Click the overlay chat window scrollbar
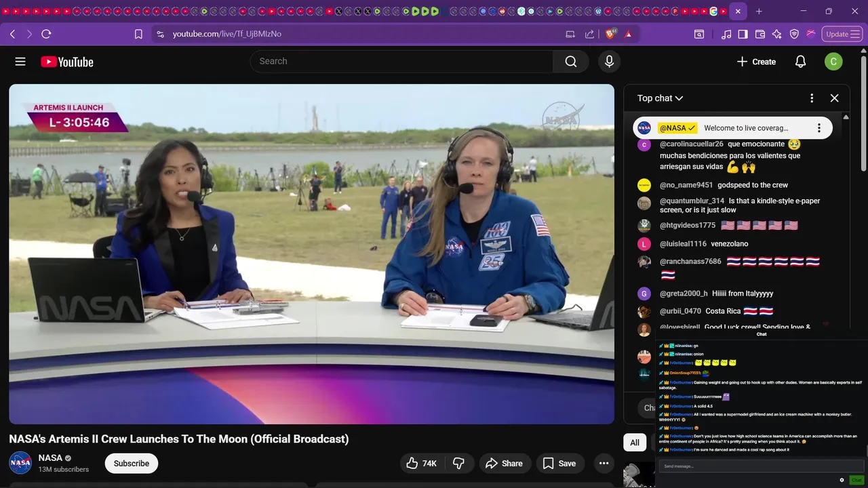The height and width of the screenshot is (488, 868). pyautogui.click(x=866, y=451)
